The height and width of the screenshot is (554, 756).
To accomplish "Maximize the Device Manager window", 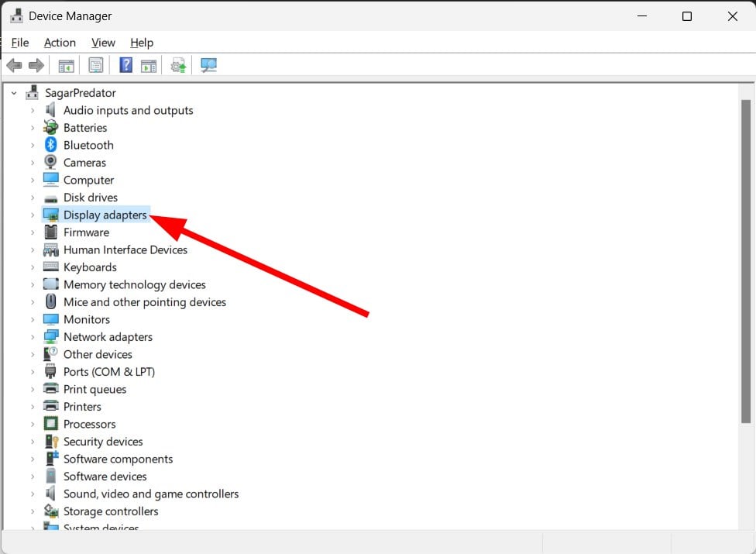I will (687, 16).
